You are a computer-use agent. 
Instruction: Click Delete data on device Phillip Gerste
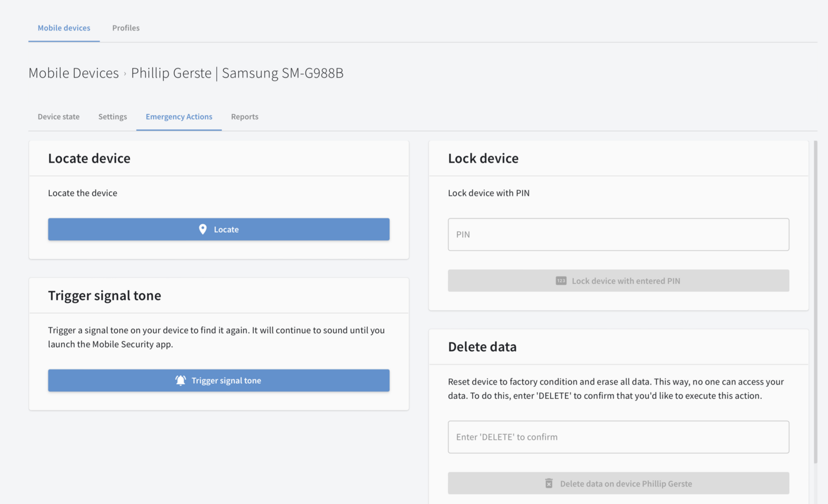click(618, 483)
